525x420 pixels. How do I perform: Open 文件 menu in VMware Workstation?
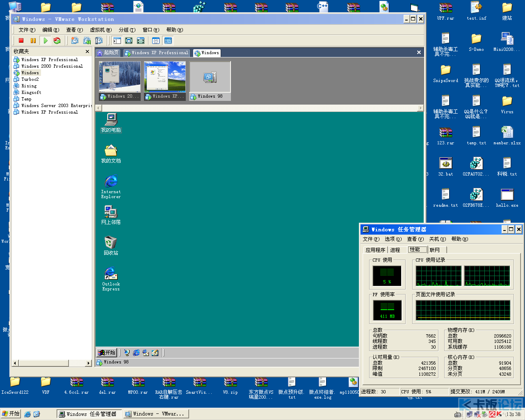tap(27, 30)
